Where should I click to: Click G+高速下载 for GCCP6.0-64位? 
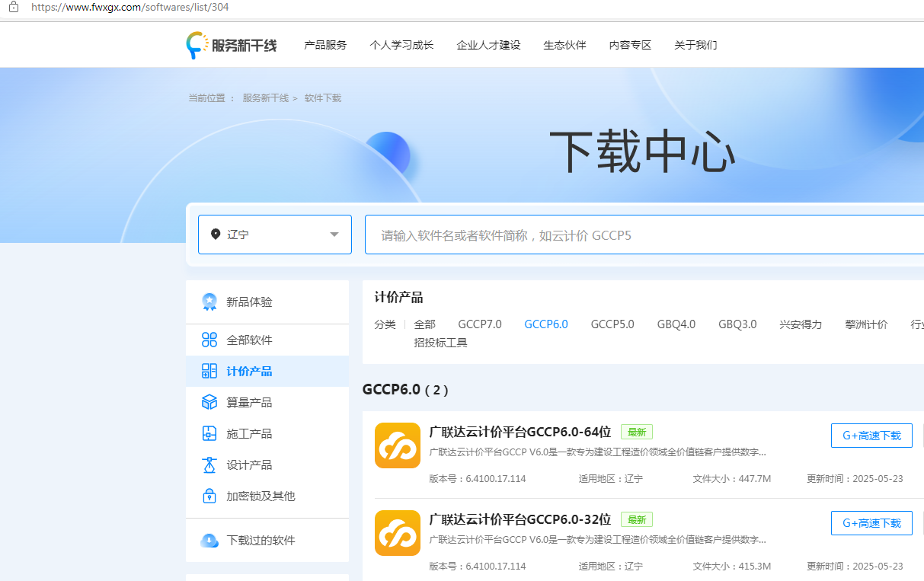(871, 436)
